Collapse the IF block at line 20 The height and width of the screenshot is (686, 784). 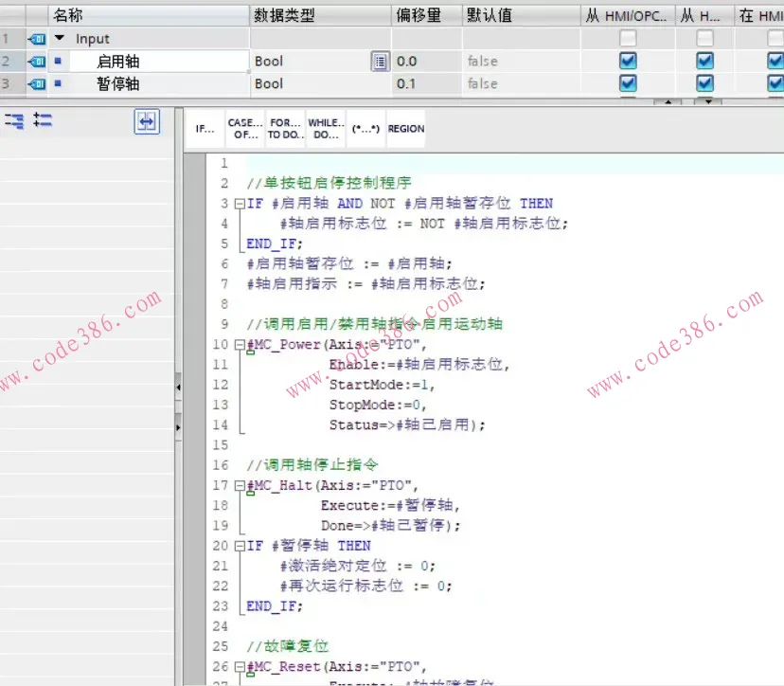pos(240,546)
